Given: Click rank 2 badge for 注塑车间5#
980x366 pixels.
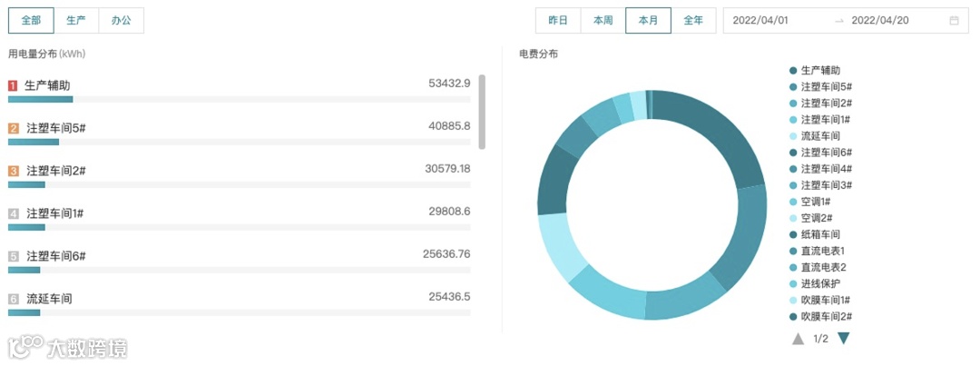Looking at the screenshot, I should point(14,128).
